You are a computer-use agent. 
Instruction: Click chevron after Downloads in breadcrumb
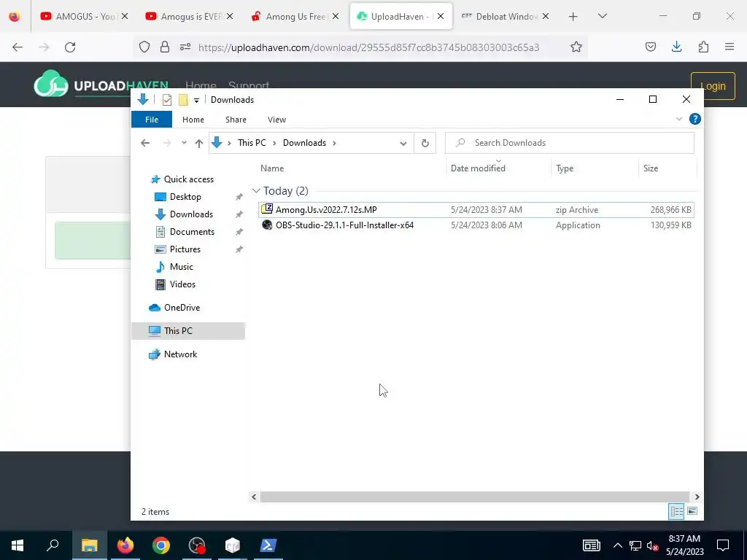[x=334, y=143]
